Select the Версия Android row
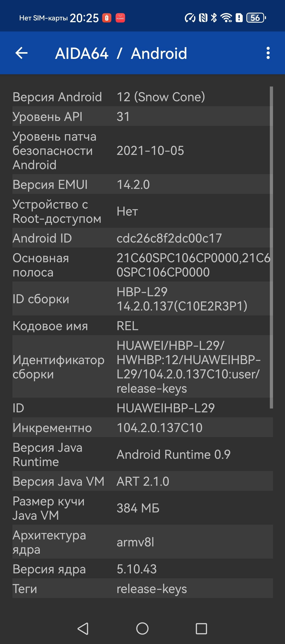The height and width of the screenshot is (644, 285). (x=142, y=97)
